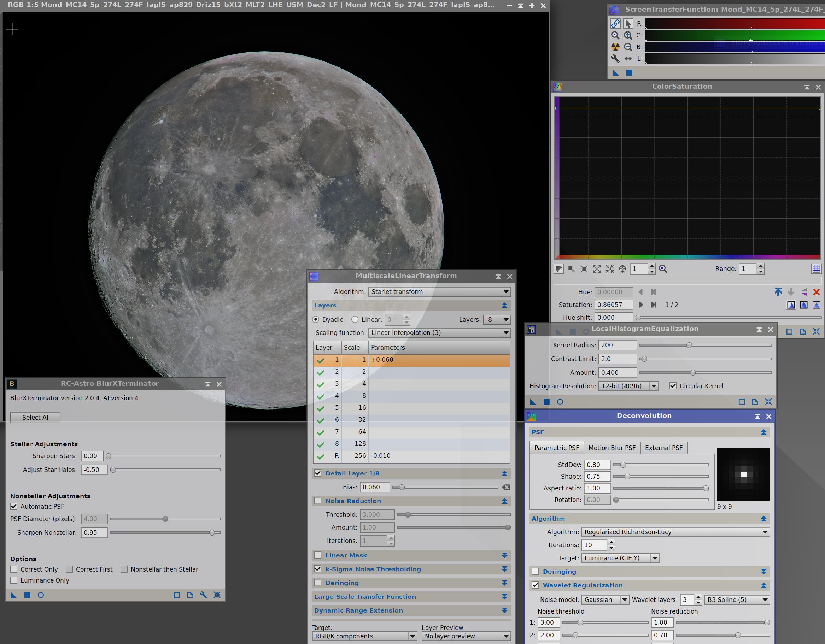Click the reset Bias icon next to slider
The width and height of the screenshot is (825, 644).
[506, 487]
